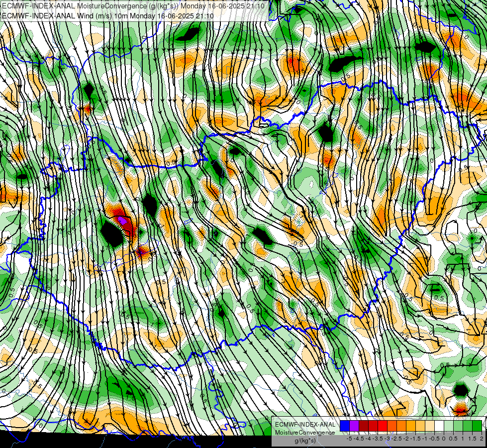The width and height of the screenshot is (487, 448).
Task: Click the title line 'Wind (m/s) 10m'
Action: 102,15
